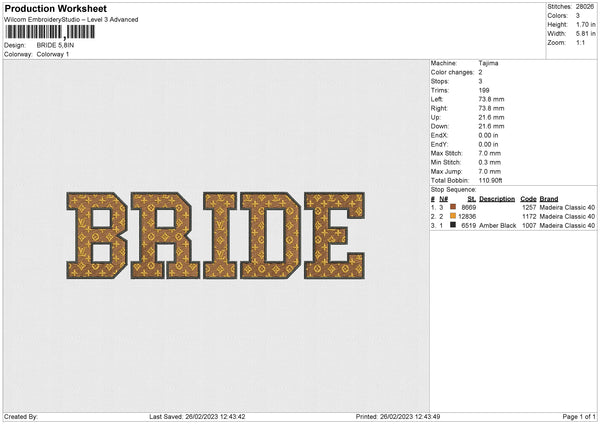This screenshot has height=424, width=600.
Task: Click the design name 'BRIDE 5,8IN'
Action: 55,45
